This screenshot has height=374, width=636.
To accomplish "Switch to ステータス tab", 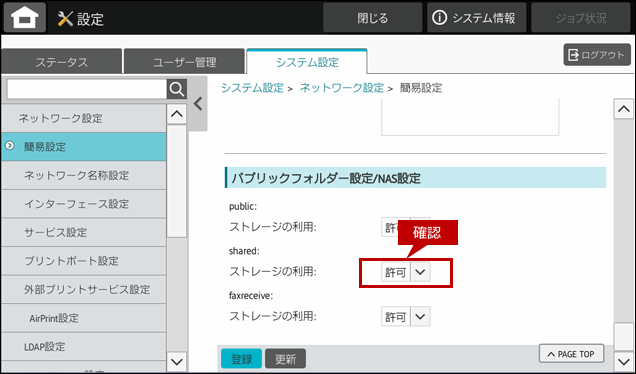I will [61, 62].
